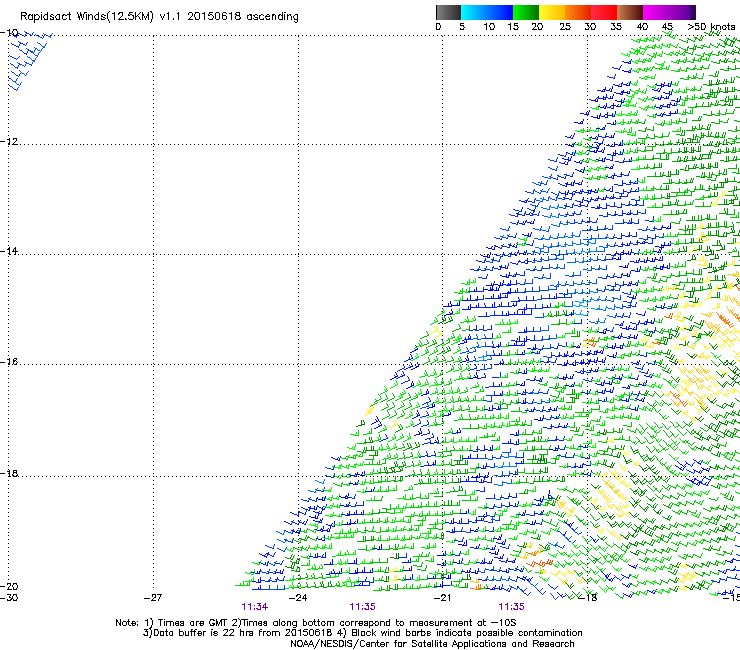
Task: Pick the yellow 20-25 knots legend band
Action: [x=552, y=12]
